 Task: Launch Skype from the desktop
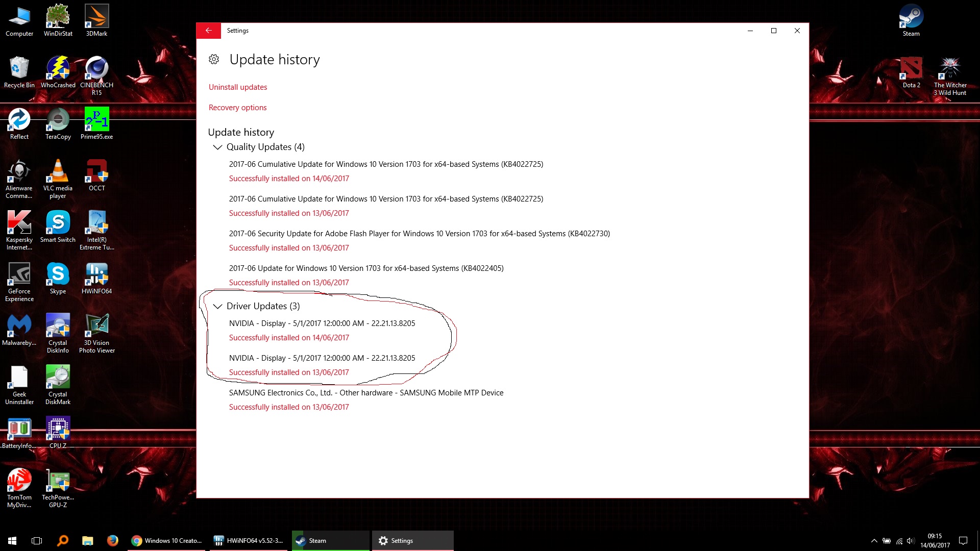click(58, 279)
